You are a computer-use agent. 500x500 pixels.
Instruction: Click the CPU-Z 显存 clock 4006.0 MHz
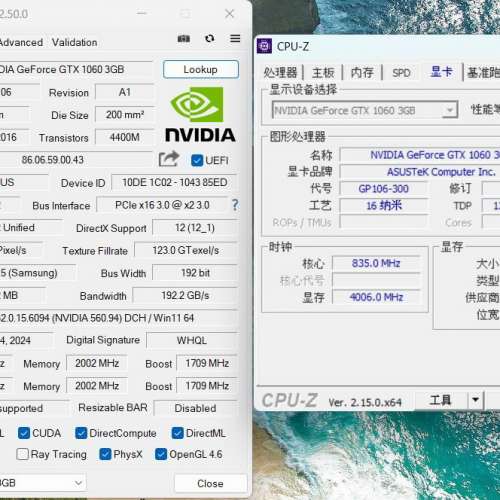pos(376,297)
